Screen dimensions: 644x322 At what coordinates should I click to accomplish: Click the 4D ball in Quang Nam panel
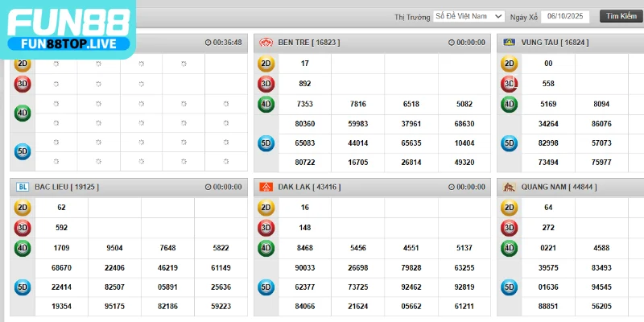[510, 249]
